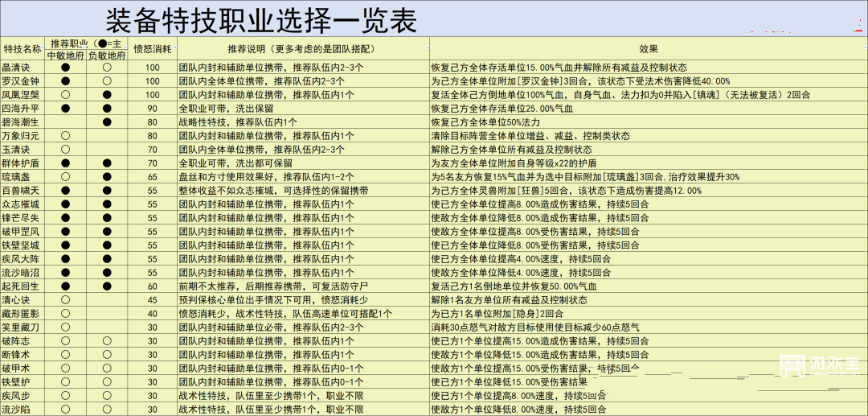Viewport: 868px width, 416px height.
Task: Click the 凤凰涅槃 skill name cell
Action: point(23,95)
